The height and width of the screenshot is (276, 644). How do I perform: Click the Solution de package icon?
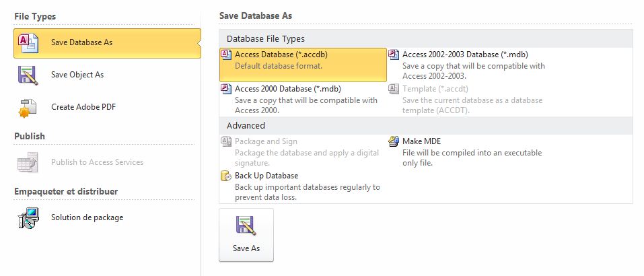(x=28, y=217)
